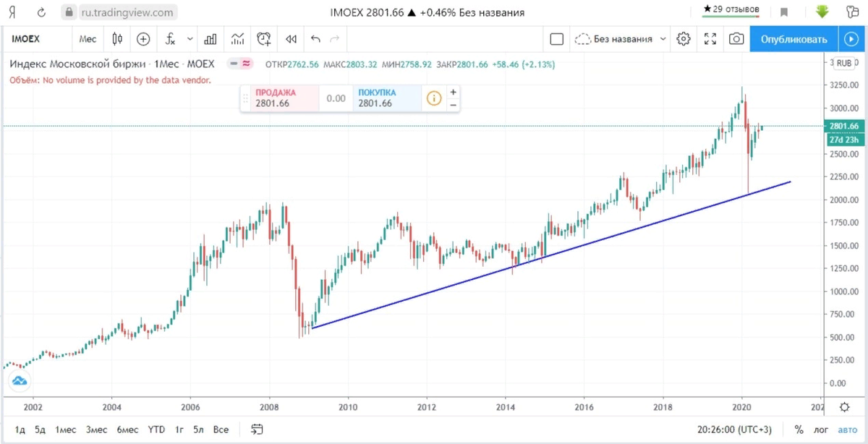Open the axis settings gear bottom right

[x=844, y=407]
